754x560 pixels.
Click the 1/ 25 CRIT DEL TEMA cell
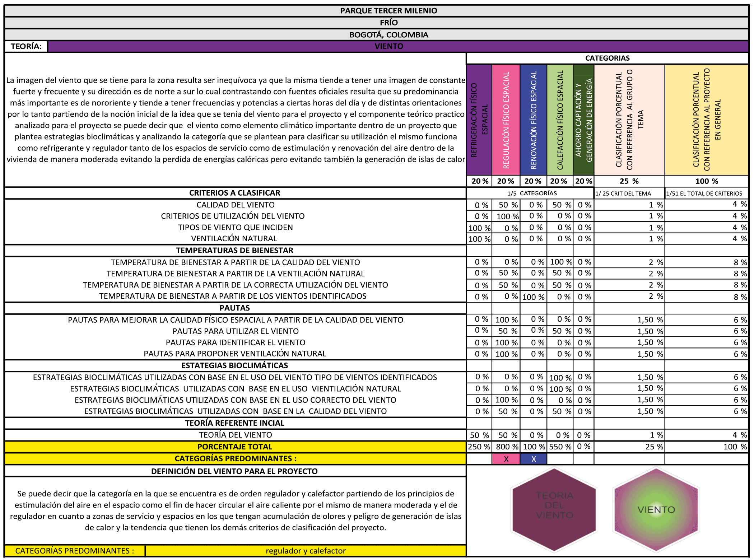click(629, 193)
